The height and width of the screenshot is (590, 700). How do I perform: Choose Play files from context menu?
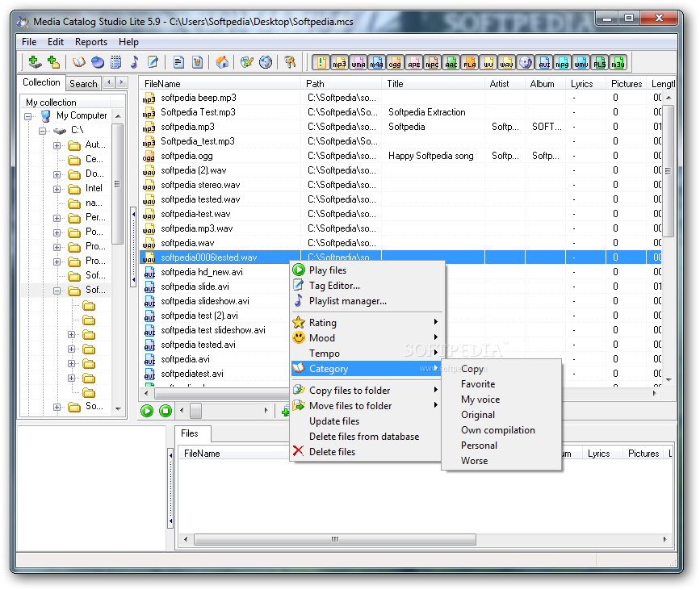pos(367,270)
